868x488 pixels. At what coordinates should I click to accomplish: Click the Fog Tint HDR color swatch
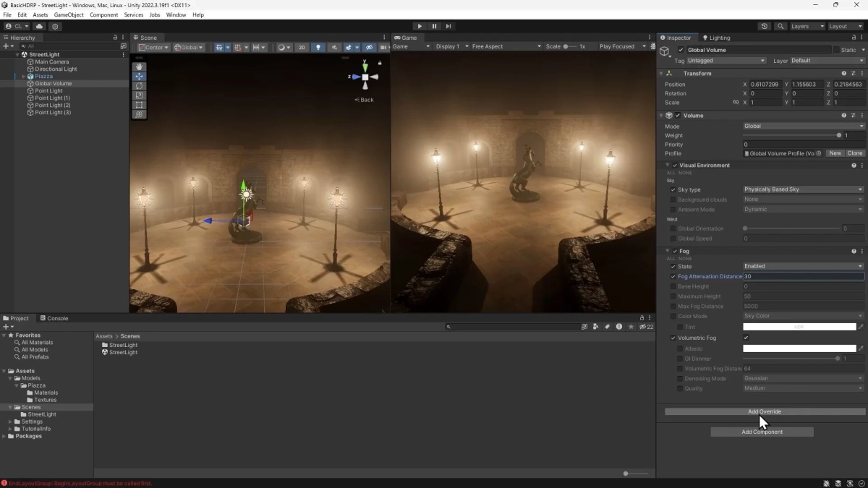coord(799,327)
